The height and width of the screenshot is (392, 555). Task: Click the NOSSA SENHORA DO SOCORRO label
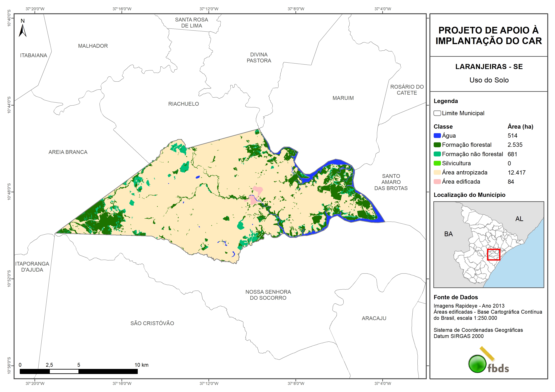coord(268,295)
